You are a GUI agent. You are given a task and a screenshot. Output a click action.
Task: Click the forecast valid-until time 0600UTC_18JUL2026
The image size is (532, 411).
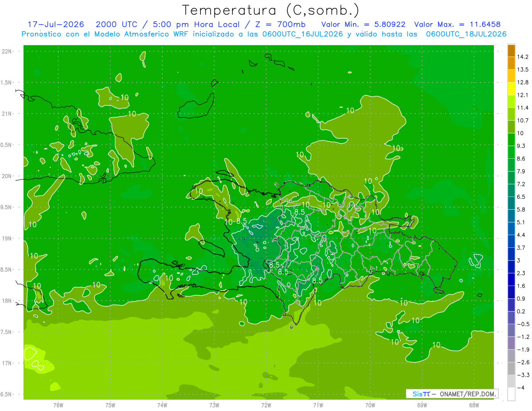[466, 34]
